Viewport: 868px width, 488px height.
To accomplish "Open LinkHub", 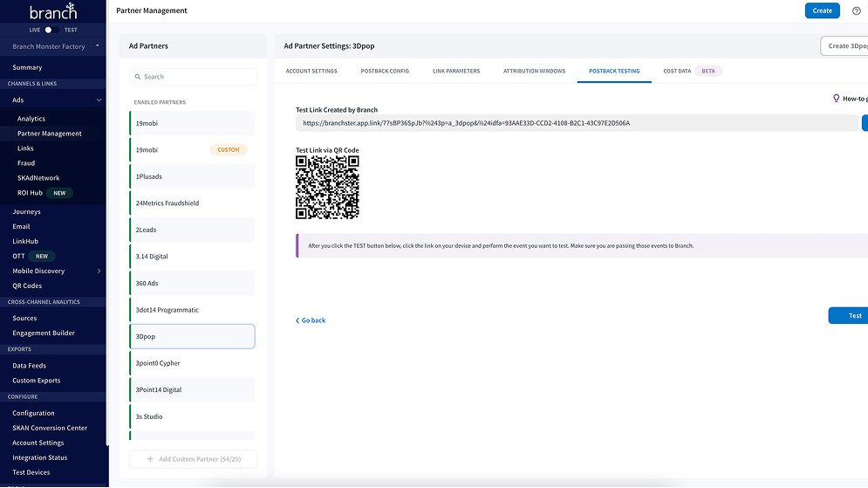I will click(25, 242).
